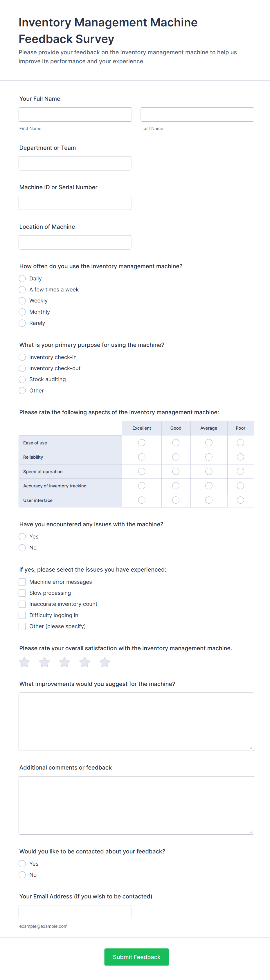Click the first rating star

pyautogui.click(x=25, y=662)
